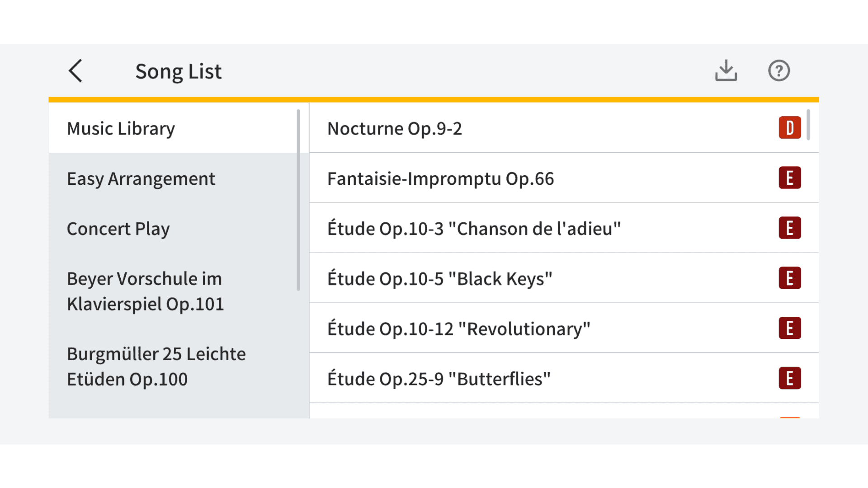The width and height of the screenshot is (868, 488).
Task: Select Fantaisie-Impromptu Op.66 from the list
Action: point(441,179)
